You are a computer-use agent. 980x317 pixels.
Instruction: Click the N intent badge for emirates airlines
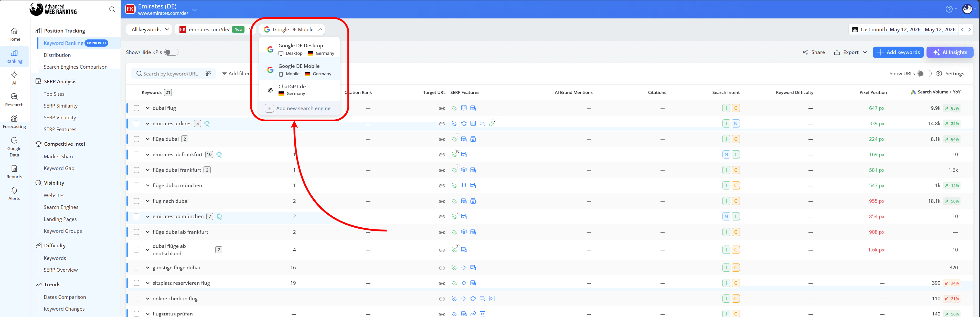[736, 123]
